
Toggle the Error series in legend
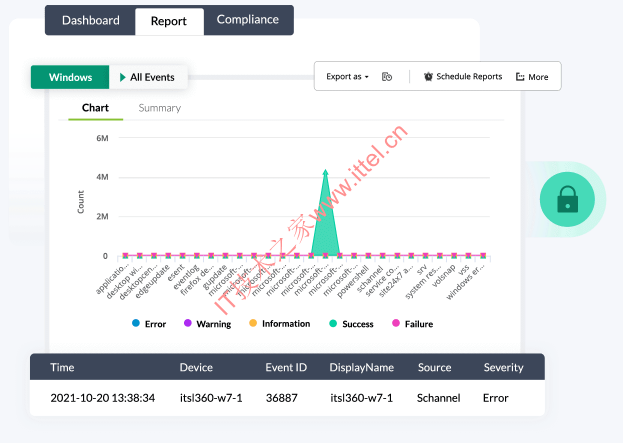coord(135,324)
